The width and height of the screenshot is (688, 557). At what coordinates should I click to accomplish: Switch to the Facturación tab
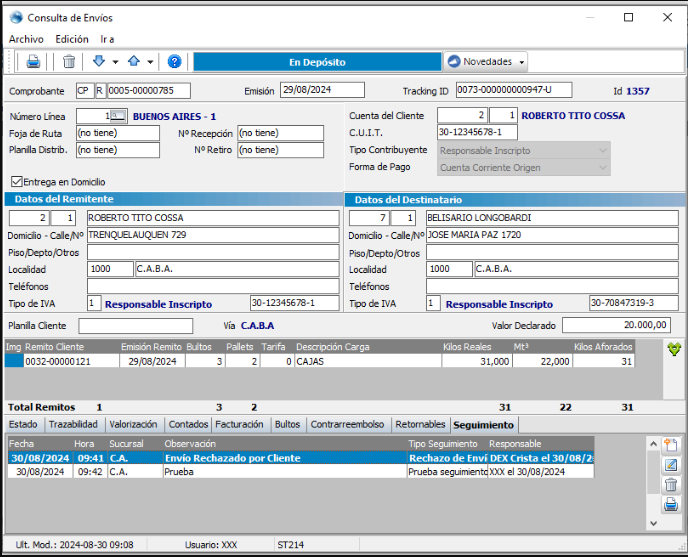pyautogui.click(x=241, y=424)
